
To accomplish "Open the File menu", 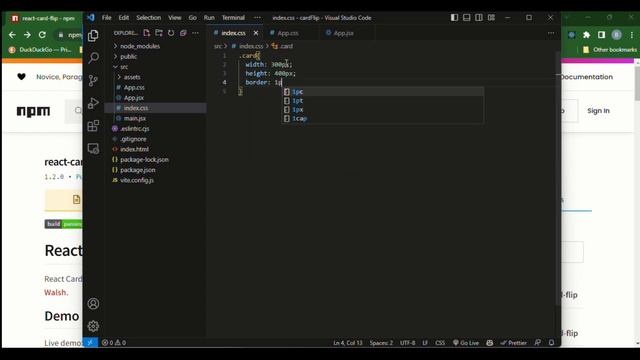I will click(x=107, y=18).
